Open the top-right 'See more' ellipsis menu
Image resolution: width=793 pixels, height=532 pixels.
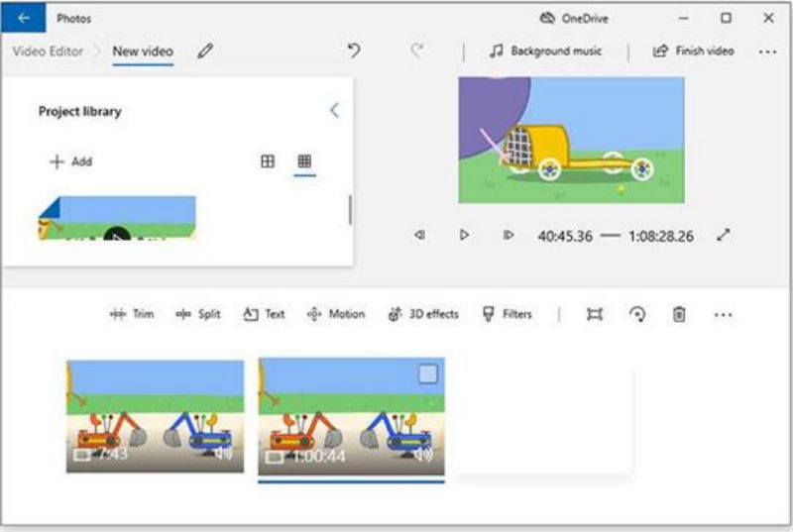click(767, 52)
